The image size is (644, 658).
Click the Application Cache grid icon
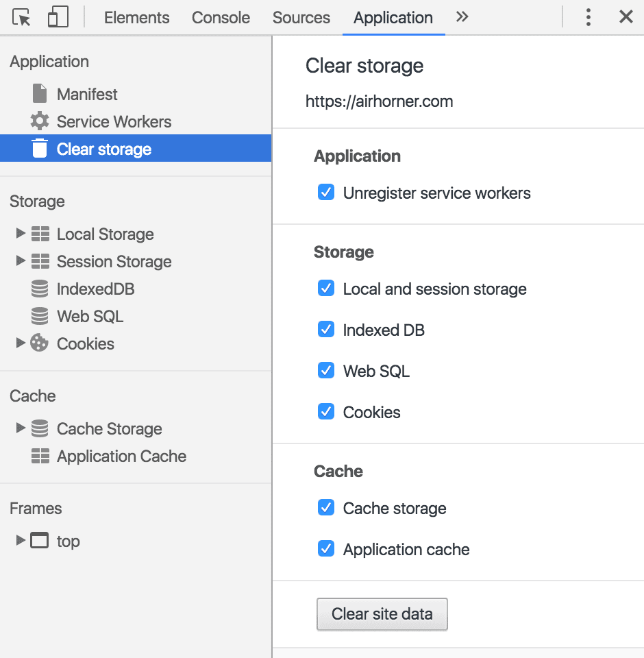pyautogui.click(x=40, y=456)
